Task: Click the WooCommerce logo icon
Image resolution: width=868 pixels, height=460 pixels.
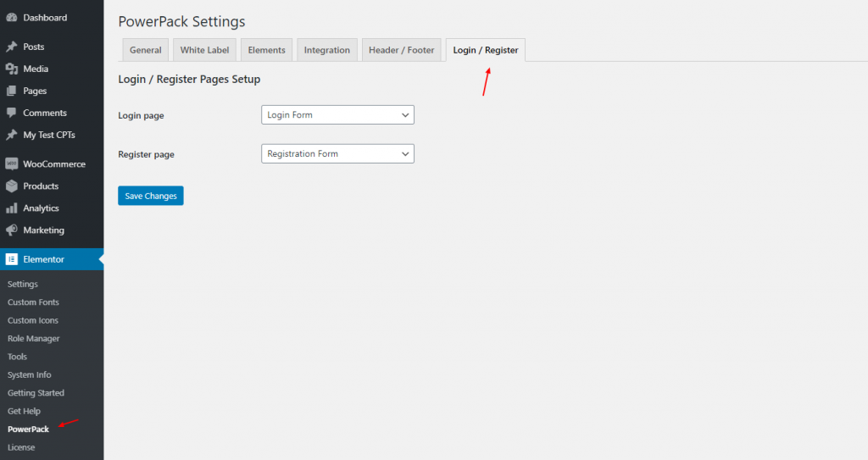Action: click(x=12, y=163)
